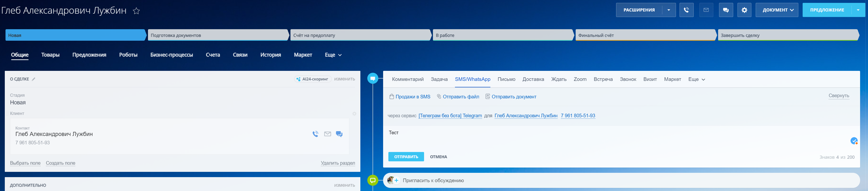Click the Продажи в SMS clipboard icon
This screenshot has width=868, height=191.
tap(391, 97)
